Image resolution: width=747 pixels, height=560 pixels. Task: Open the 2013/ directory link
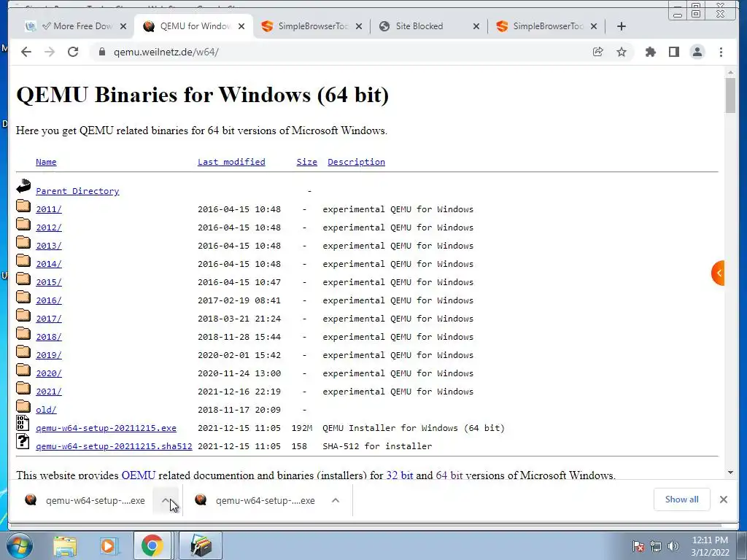(49, 246)
